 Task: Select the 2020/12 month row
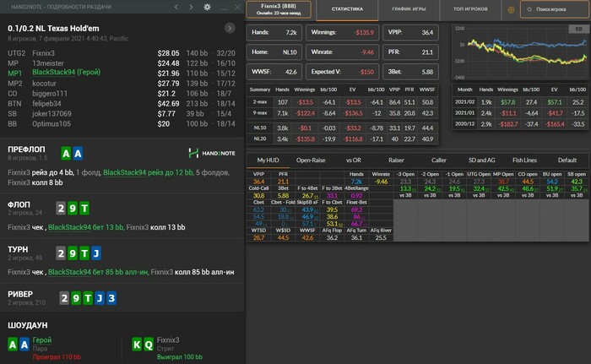pyautogui.click(x=520, y=124)
